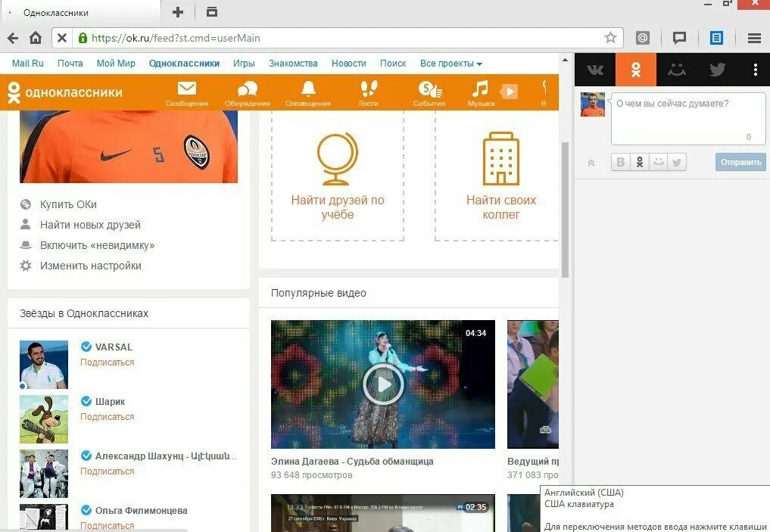This screenshot has width=770, height=532.
Task: Open Шарик cartoon dog avatar
Action: (x=44, y=419)
